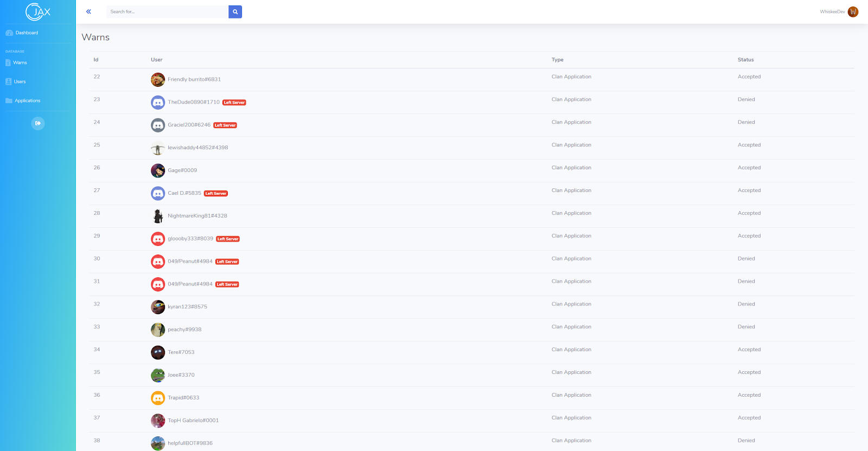The image size is (868, 451).
Task: Click inside the Search for... field
Action: point(167,11)
